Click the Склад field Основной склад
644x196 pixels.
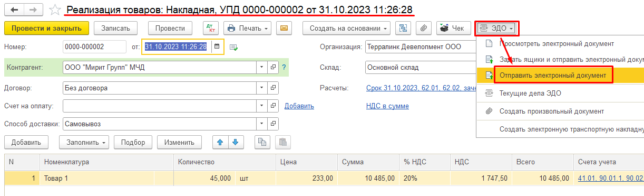pos(421,67)
